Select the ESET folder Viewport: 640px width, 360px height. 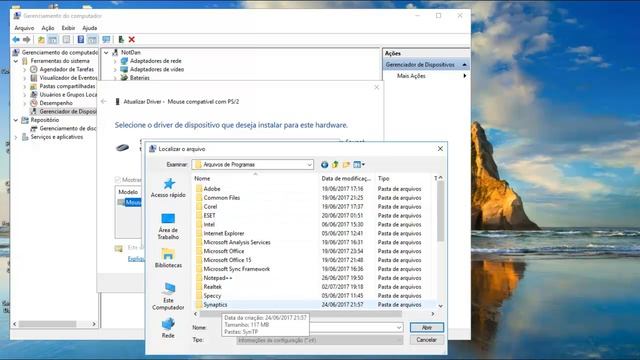(209, 216)
